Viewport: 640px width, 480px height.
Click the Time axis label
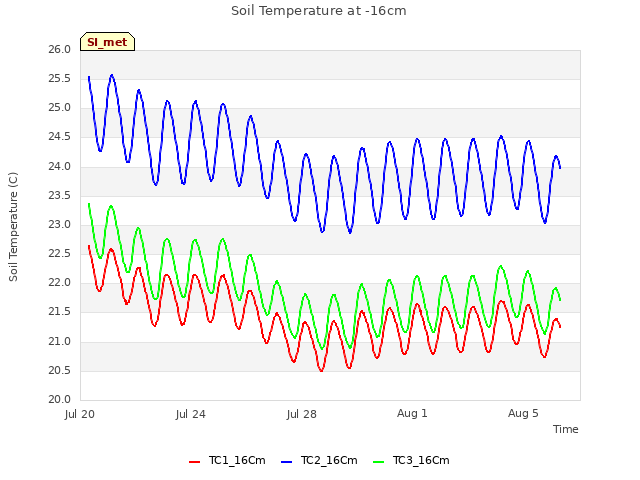(x=565, y=429)
